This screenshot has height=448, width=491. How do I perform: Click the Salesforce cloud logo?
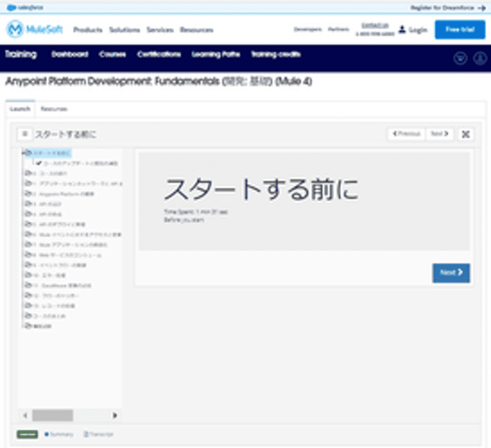pyautogui.click(x=12, y=8)
